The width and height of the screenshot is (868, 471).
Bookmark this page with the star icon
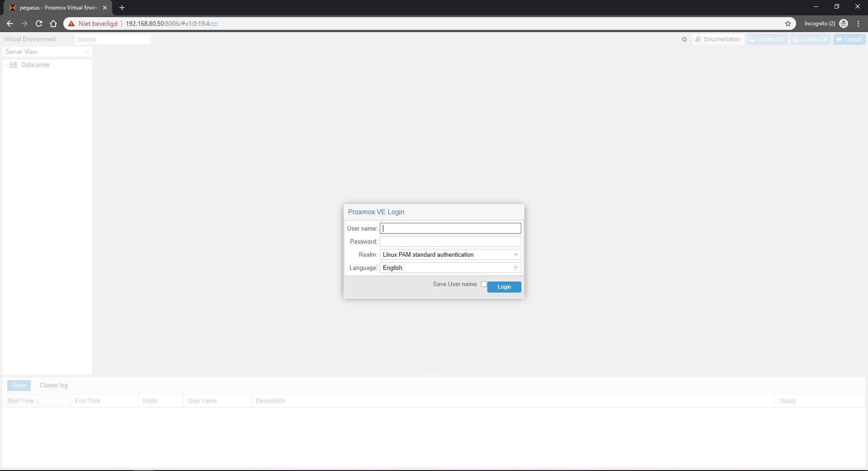click(788, 24)
